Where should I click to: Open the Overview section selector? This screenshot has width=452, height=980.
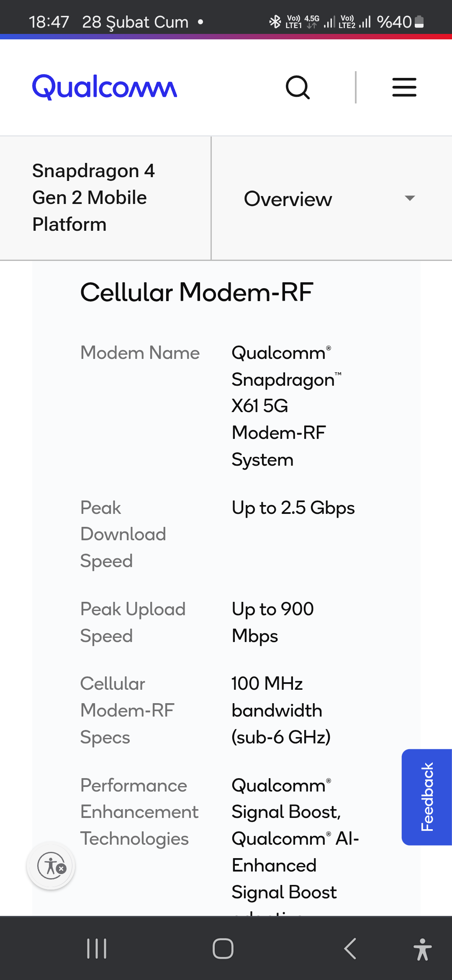coord(331,198)
